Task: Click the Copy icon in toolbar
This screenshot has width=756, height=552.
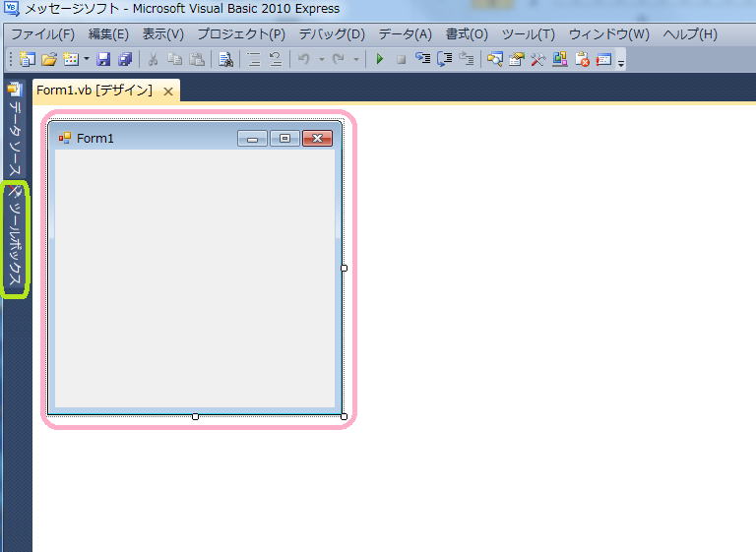Action: point(174,59)
